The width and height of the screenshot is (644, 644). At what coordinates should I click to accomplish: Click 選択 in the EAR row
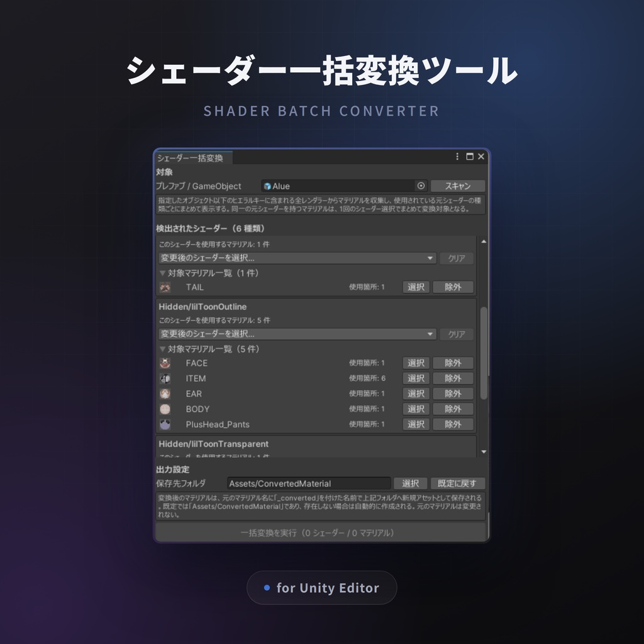pos(416,394)
